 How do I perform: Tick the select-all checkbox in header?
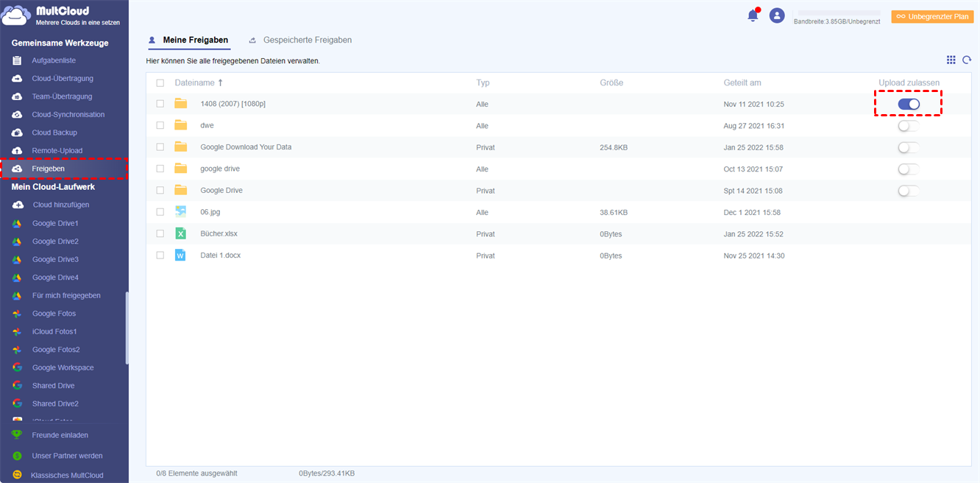[160, 83]
